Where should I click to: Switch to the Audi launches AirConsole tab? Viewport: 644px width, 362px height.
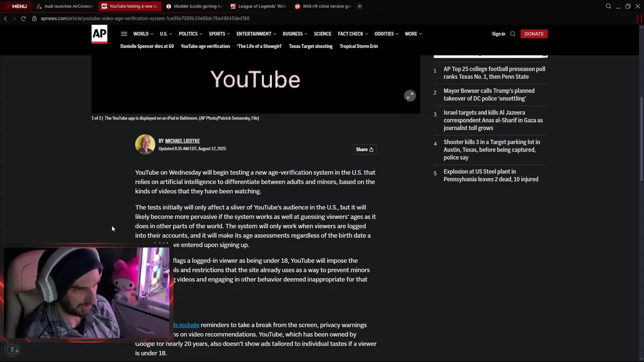[65, 6]
